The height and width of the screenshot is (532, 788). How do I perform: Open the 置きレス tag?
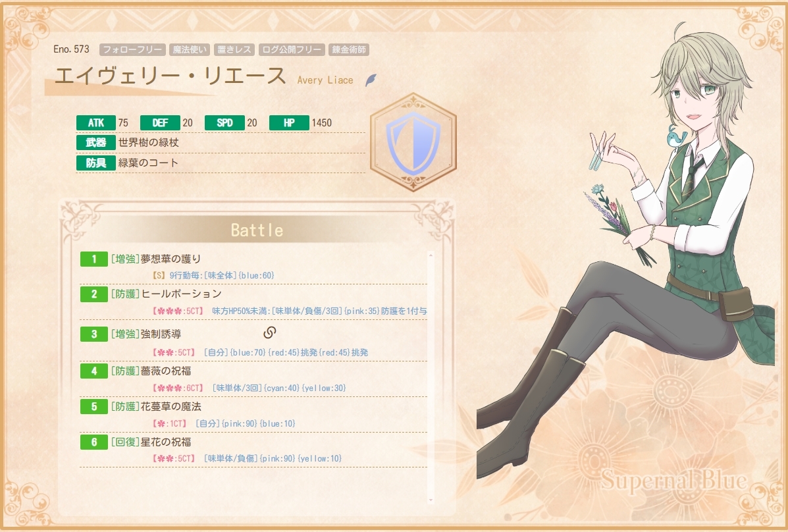[x=235, y=49]
